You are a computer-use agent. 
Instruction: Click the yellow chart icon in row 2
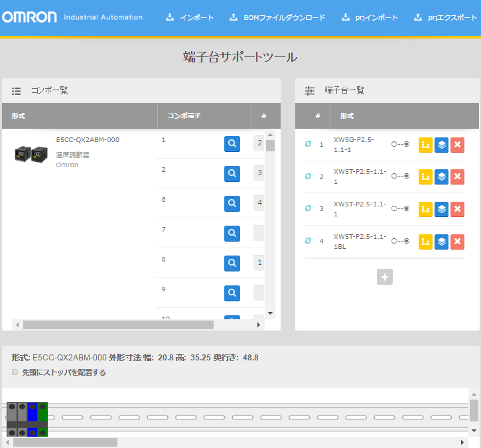[x=425, y=177]
